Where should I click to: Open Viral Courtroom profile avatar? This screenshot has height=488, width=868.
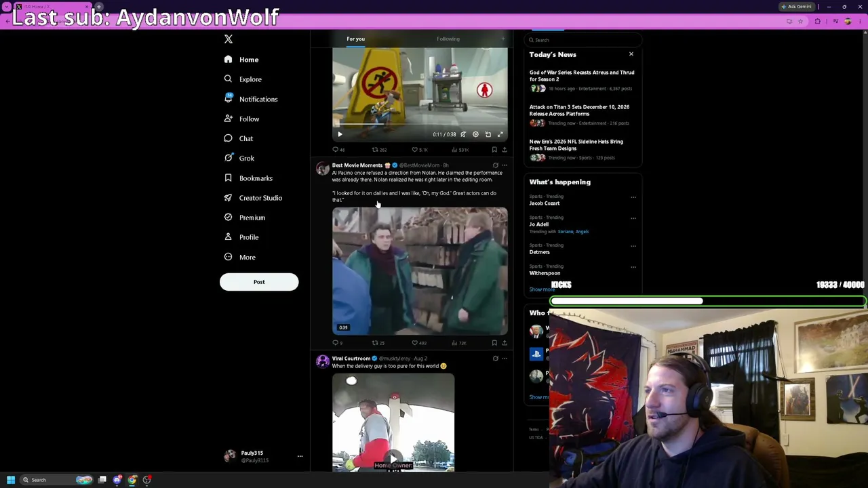click(x=323, y=361)
